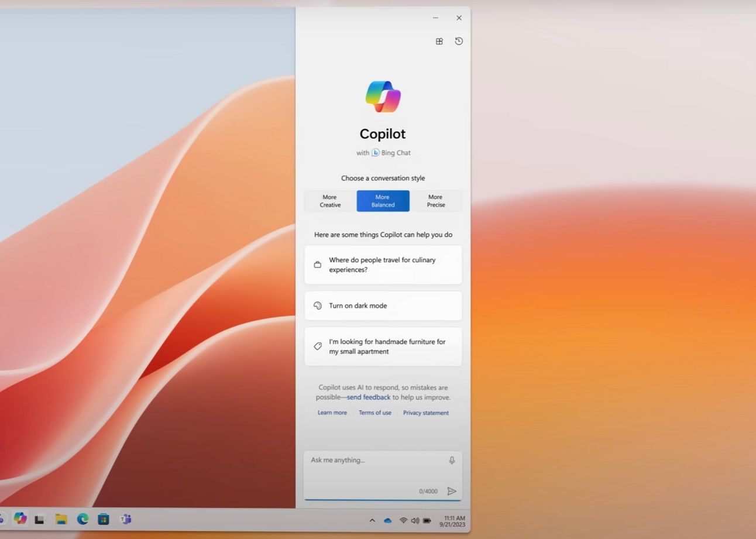Select More Precise conversation style
Screen dimensions: 756x539
pos(436,201)
